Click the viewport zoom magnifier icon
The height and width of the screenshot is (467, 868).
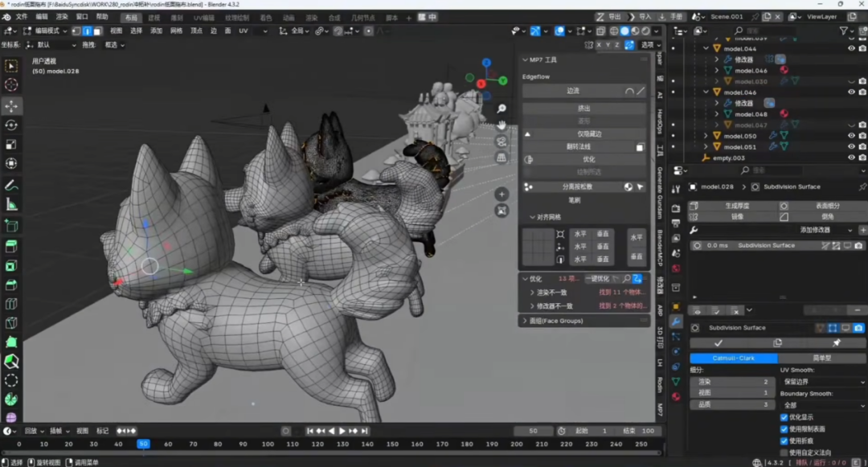pyautogui.click(x=502, y=109)
